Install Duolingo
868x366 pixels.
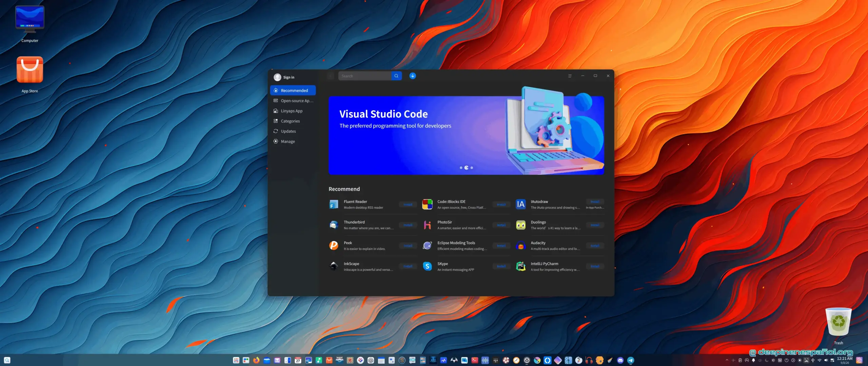(x=595, y=225)
